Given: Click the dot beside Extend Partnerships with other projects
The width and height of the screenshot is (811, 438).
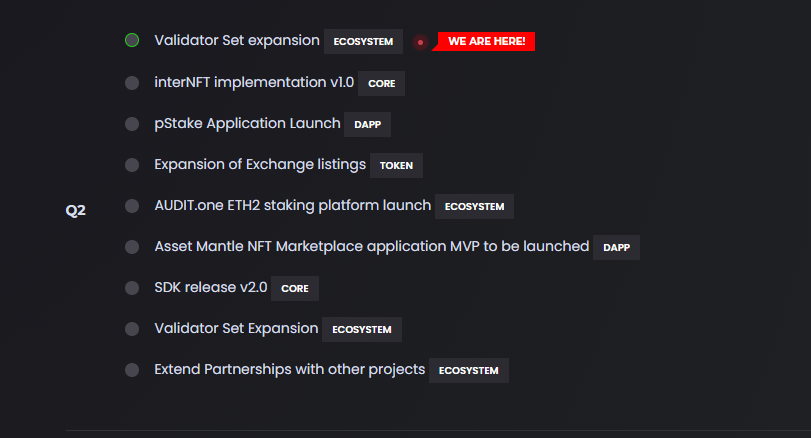Looking at the screenshot, I should [x=132, y=370].
